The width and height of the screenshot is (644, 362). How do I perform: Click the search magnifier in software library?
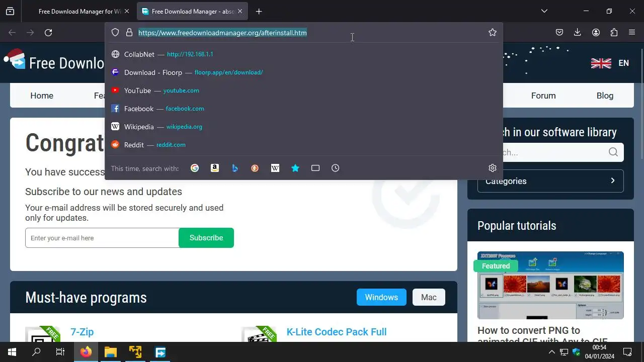pyautogui.click(x=613, y=152)
